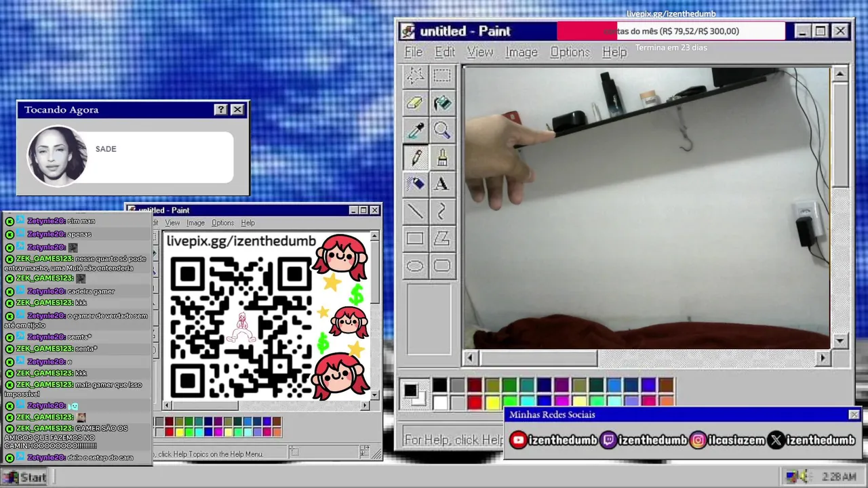Click the down scroll arrow in QR Paint window
This screenshot has width=868, height=488.
tap(374, 394)
